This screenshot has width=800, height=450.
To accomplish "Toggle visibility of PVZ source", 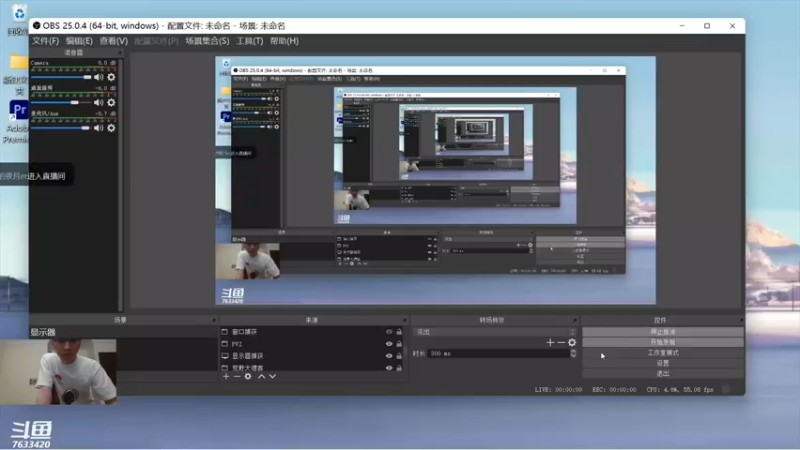I will coord(389,344).
